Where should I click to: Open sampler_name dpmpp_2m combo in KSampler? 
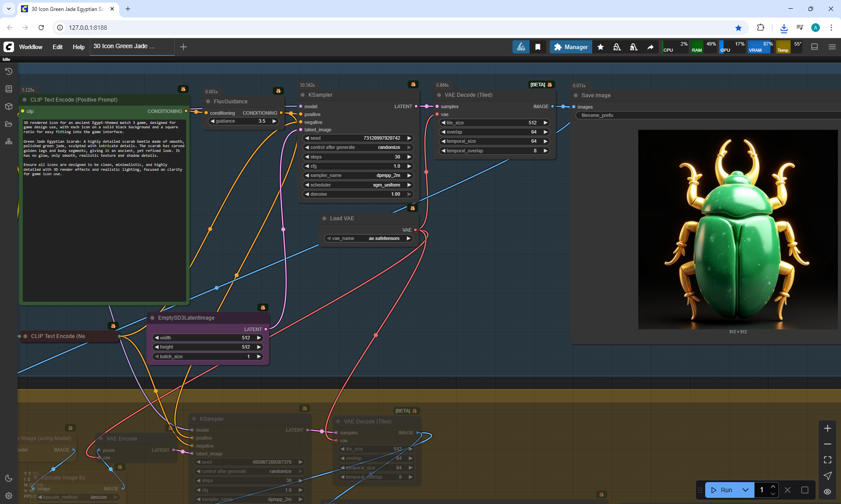[358, 175]
